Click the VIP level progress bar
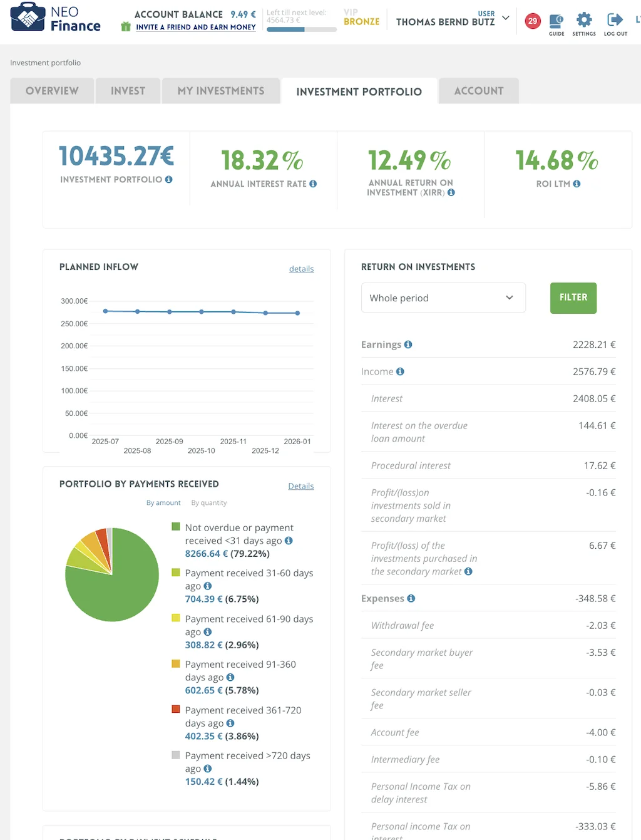The image size is (641, 840). point(301,29)
